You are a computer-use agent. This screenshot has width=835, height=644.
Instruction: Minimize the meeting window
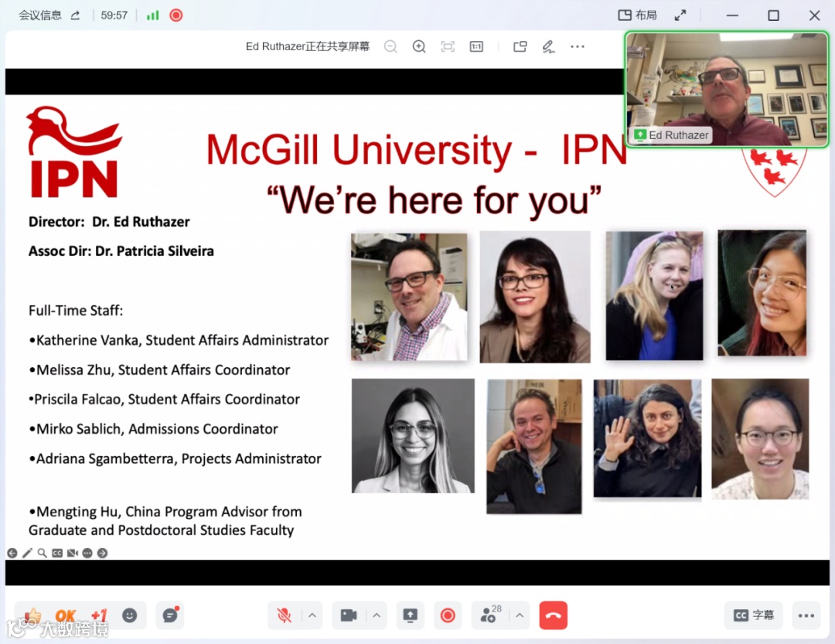click(732, 15)
